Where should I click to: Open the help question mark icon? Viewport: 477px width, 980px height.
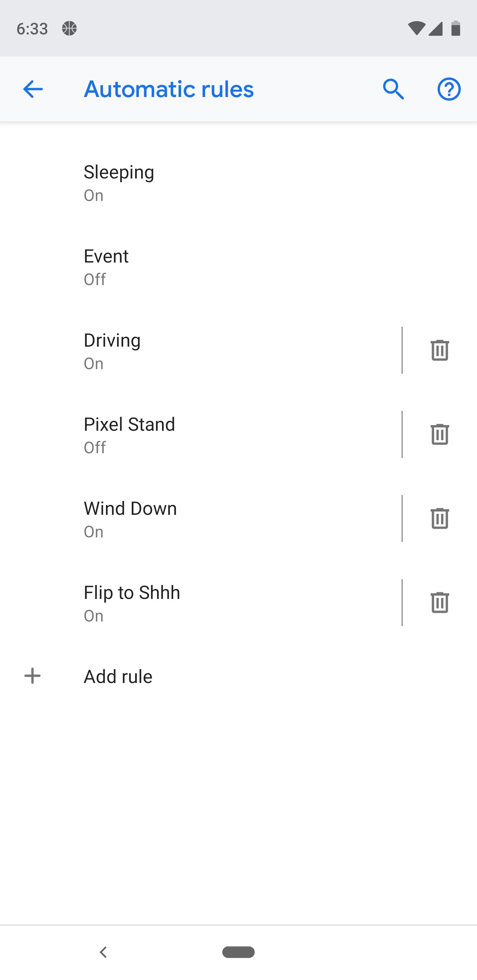(449, 89)
